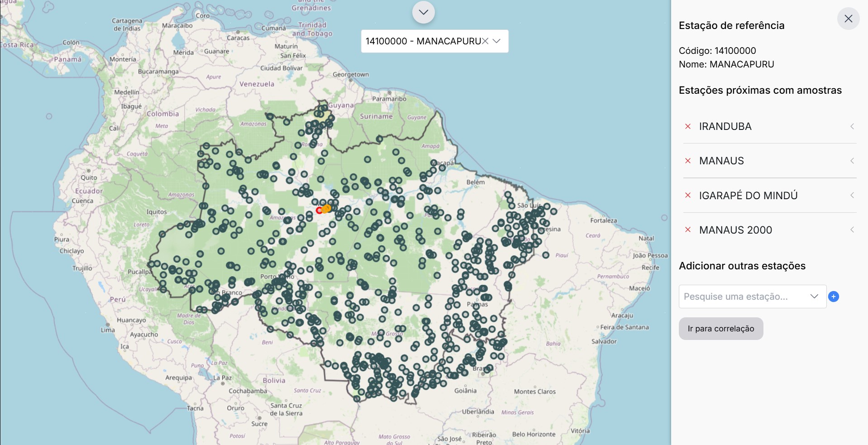Click the 'Ir para correlação' button
The image size is (868, 445).
pos(720,329)
